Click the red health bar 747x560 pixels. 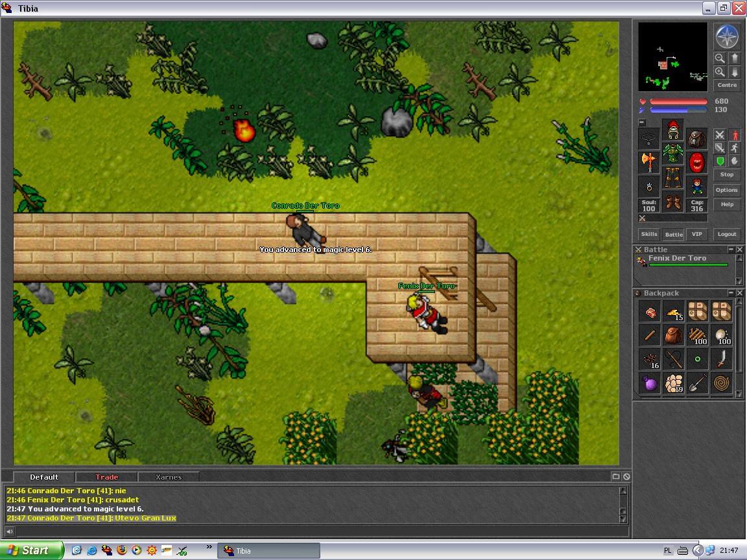click(678, 101)
